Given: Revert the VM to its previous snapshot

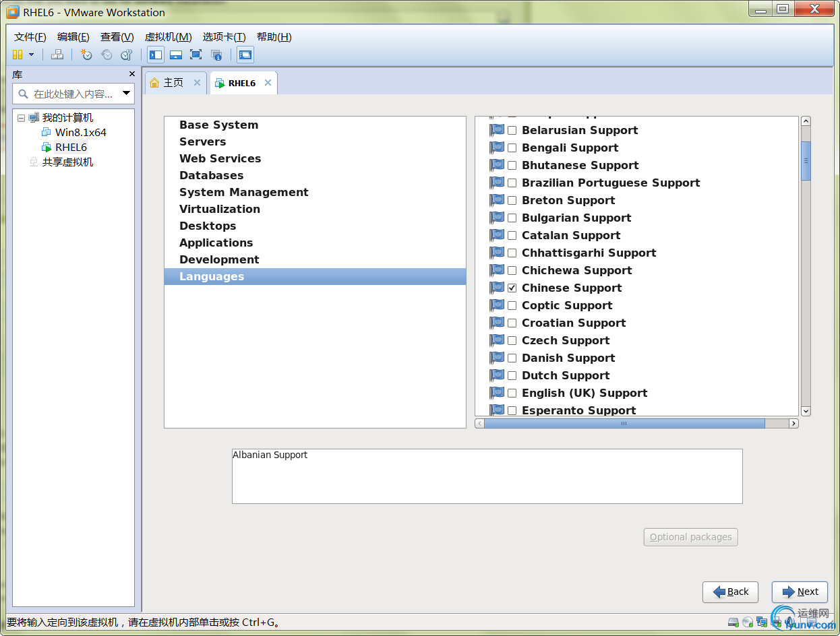Looking at the screenshot, I should pos(107,55).
